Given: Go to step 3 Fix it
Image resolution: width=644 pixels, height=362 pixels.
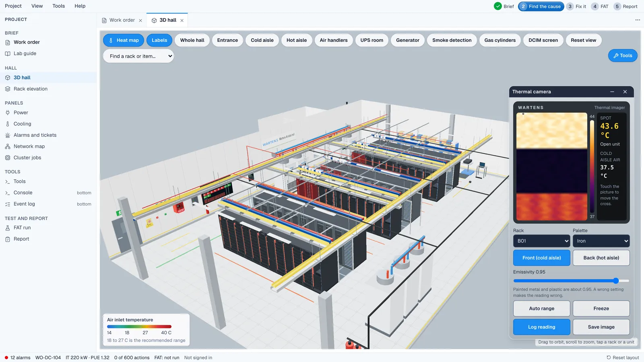Looking at the screenshot, I should 576,6.
